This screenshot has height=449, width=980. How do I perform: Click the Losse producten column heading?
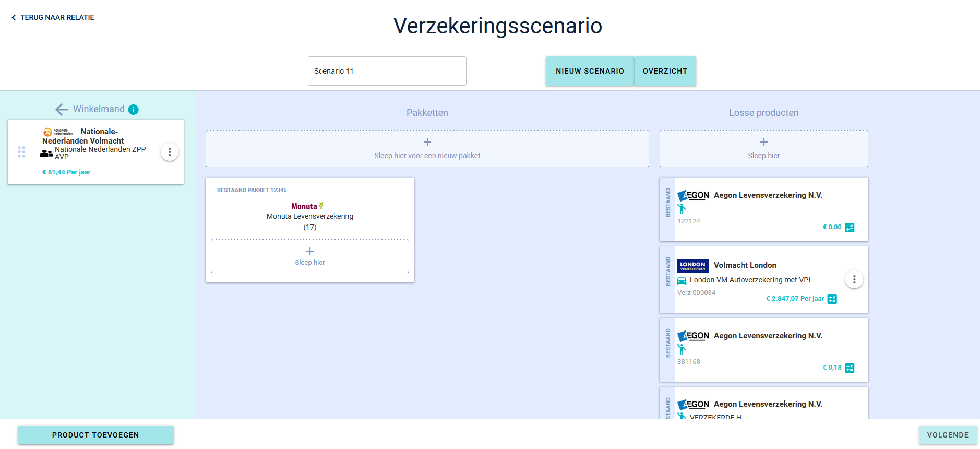(x=764, y=113)
